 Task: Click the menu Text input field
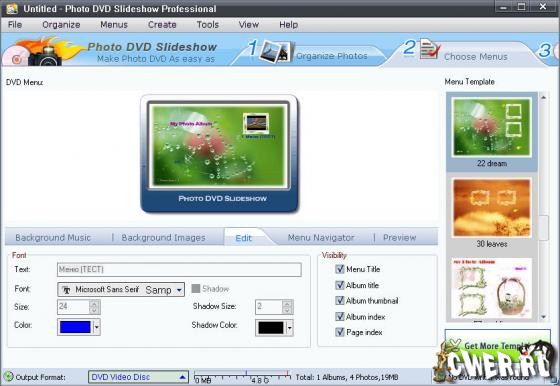179,269
